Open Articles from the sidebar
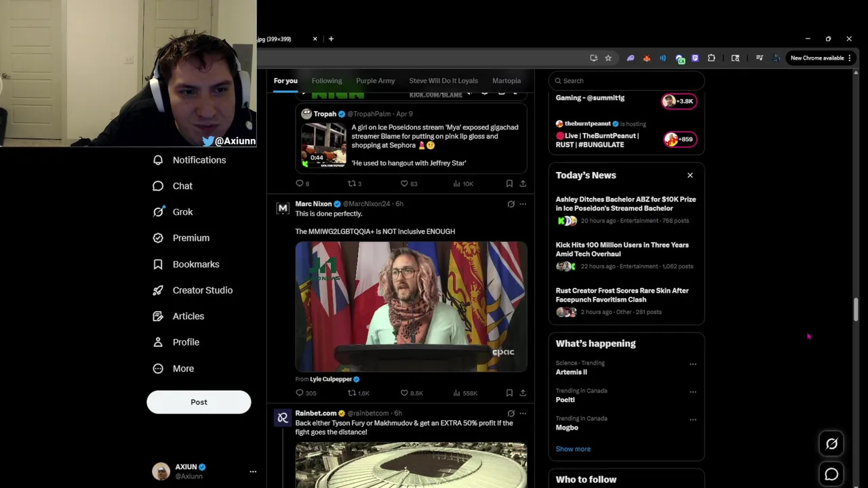 (178, 316)
